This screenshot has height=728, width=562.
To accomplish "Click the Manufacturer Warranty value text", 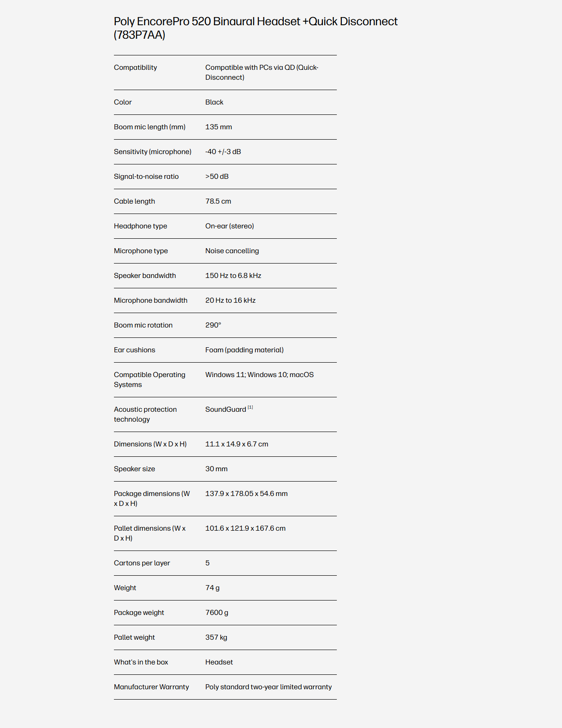I will click(268, 687).
